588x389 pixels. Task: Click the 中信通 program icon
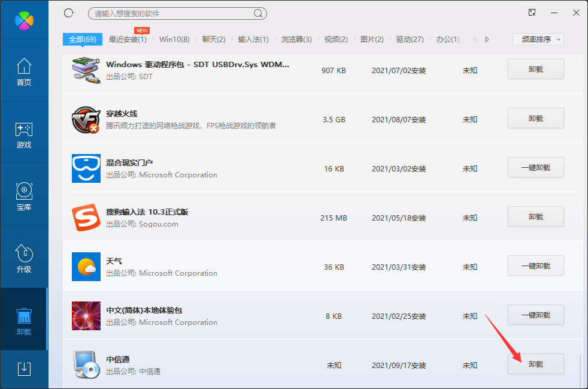click(86, 364)
